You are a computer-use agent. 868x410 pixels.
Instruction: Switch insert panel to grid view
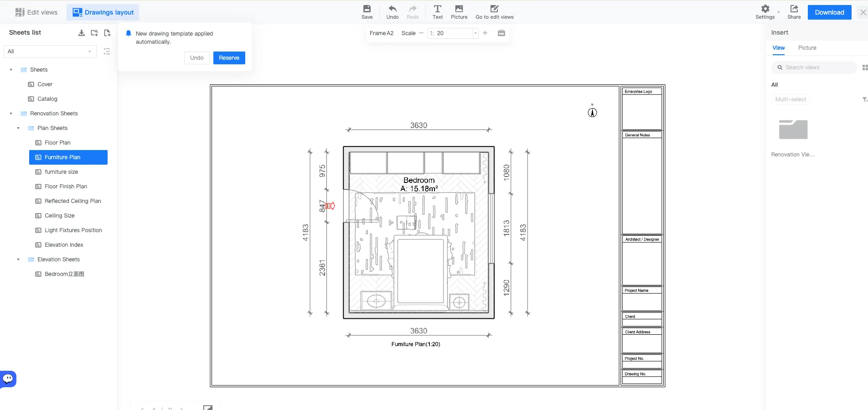pos(865,67)
